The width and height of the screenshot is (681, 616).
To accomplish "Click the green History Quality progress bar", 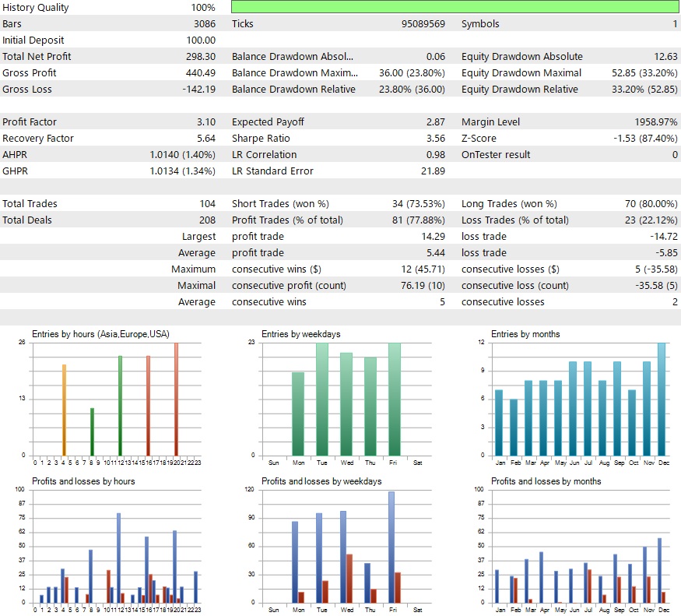I will click(454, 7).
